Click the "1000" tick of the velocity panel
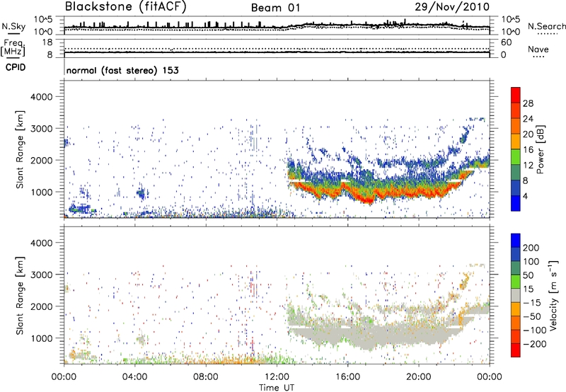566x392 pixels. pos(42,338)
